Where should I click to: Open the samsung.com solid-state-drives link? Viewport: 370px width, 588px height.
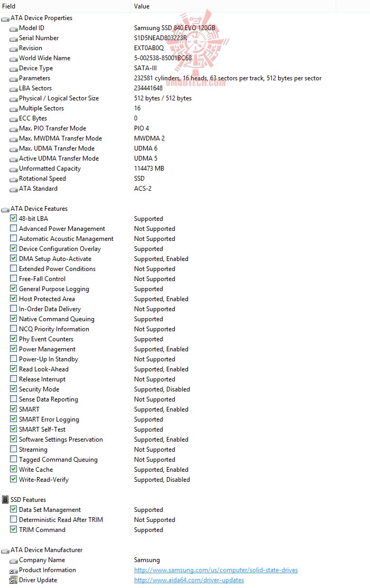click(x=216, y=570)
